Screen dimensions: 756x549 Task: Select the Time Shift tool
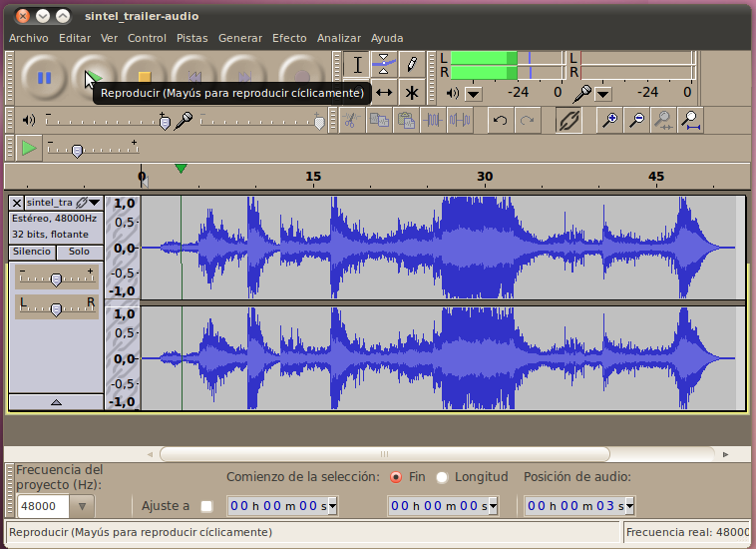tap(384, 92)
